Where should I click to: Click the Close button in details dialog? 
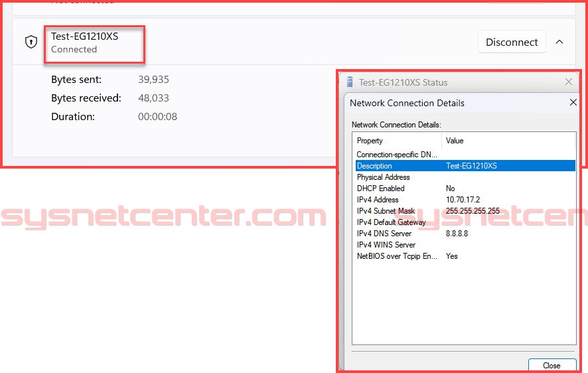coord(552,365)
